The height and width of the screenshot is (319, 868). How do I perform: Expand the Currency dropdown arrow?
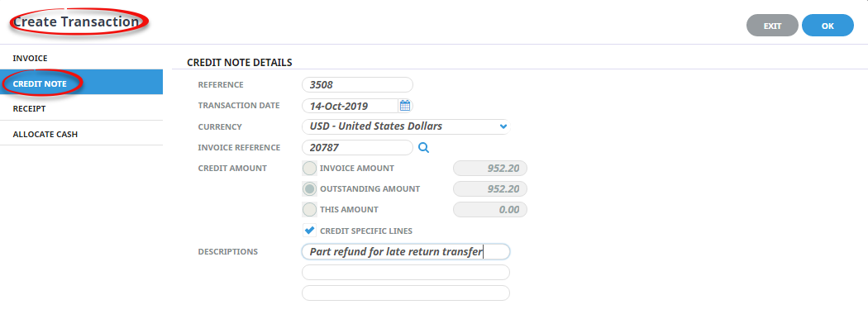coord(503,126)
